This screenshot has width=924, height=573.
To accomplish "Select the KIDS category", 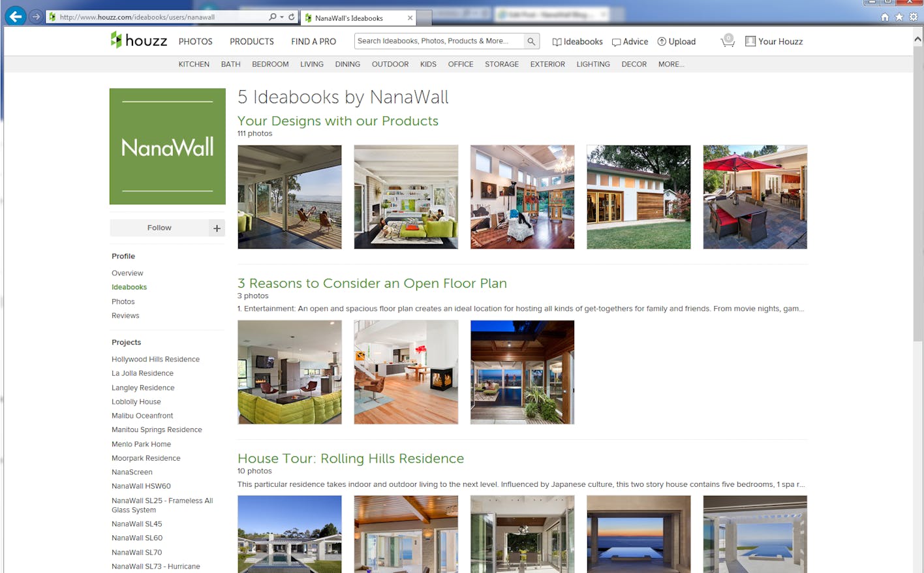I will point(428,64).
